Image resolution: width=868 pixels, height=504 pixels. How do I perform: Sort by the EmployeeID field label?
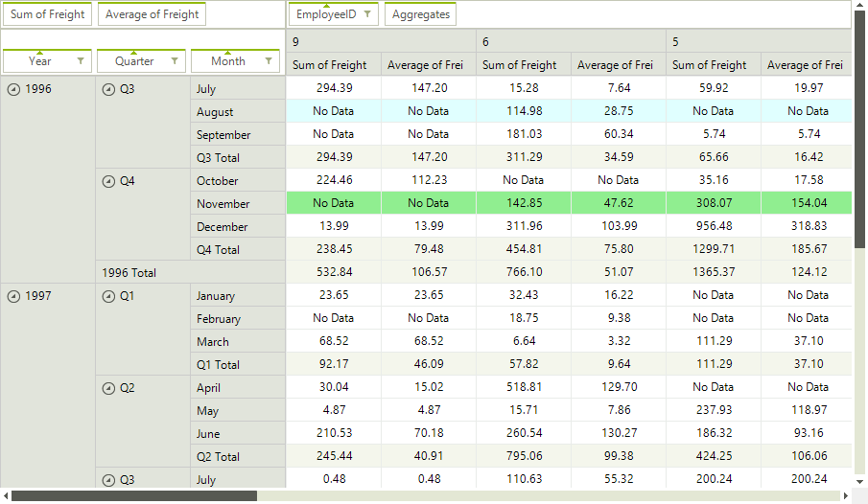[x=326, y=14]
